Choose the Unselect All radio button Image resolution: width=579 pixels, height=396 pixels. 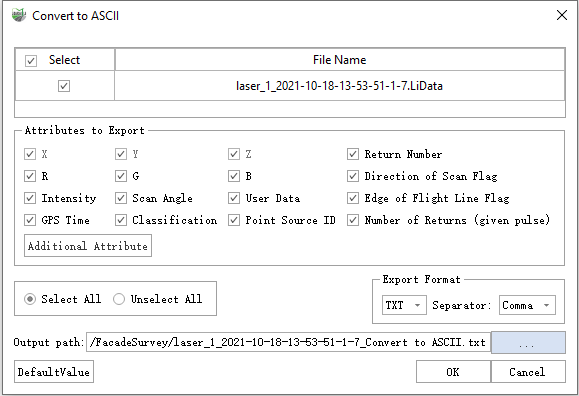(119, 299)
